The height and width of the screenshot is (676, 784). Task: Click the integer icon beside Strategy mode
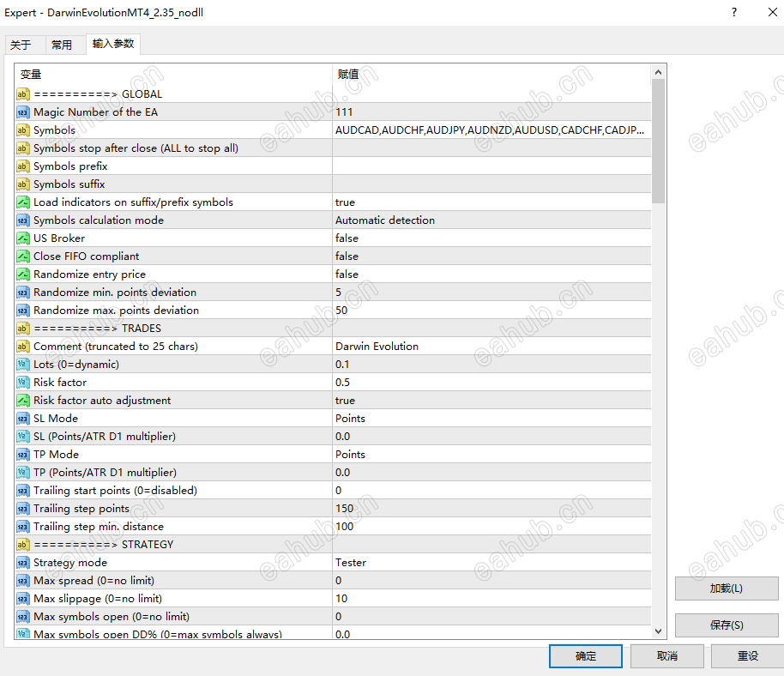[22, 563]
